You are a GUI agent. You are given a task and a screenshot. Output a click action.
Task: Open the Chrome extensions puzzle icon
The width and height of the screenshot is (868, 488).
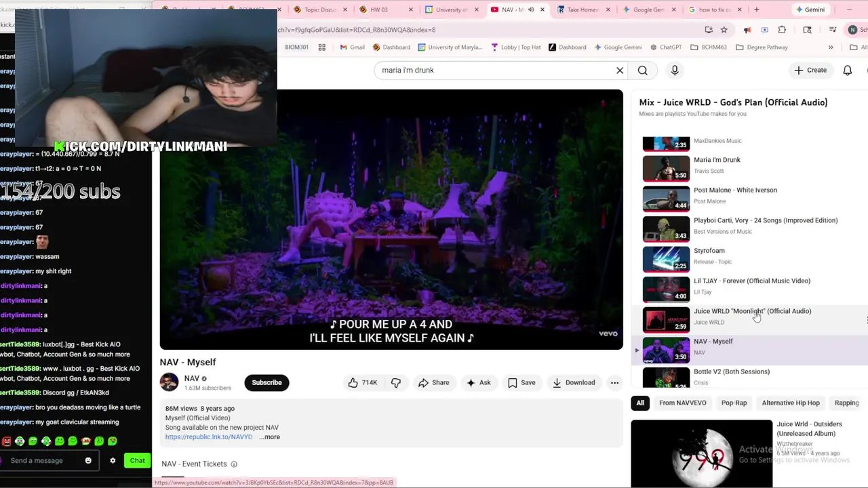782,30
